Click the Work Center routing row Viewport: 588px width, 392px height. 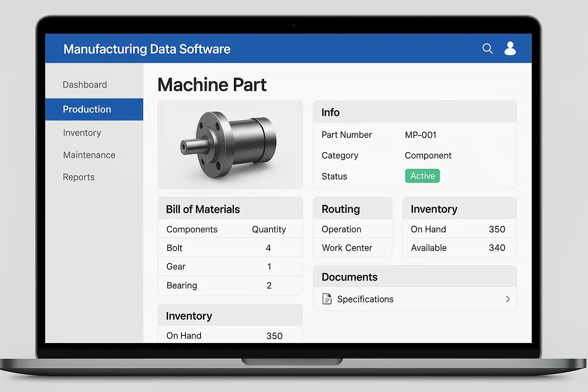(352, 248)
